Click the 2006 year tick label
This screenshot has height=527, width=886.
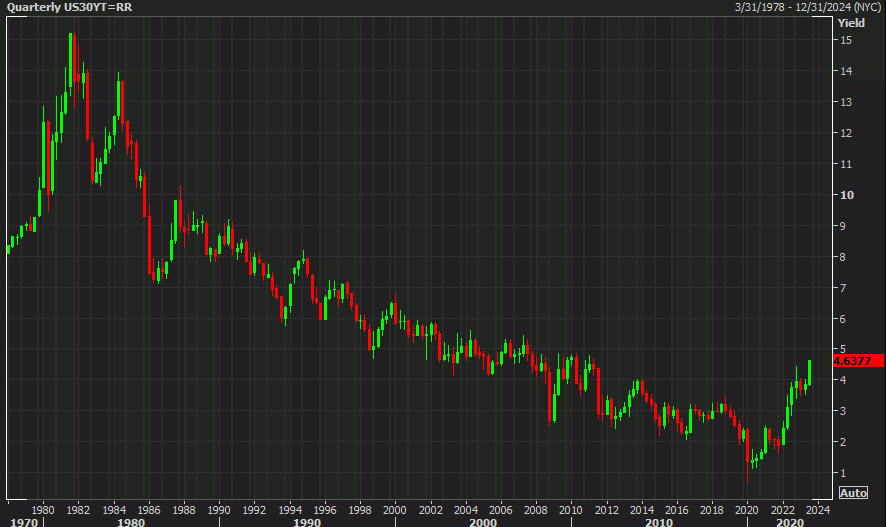click(501, 510)
